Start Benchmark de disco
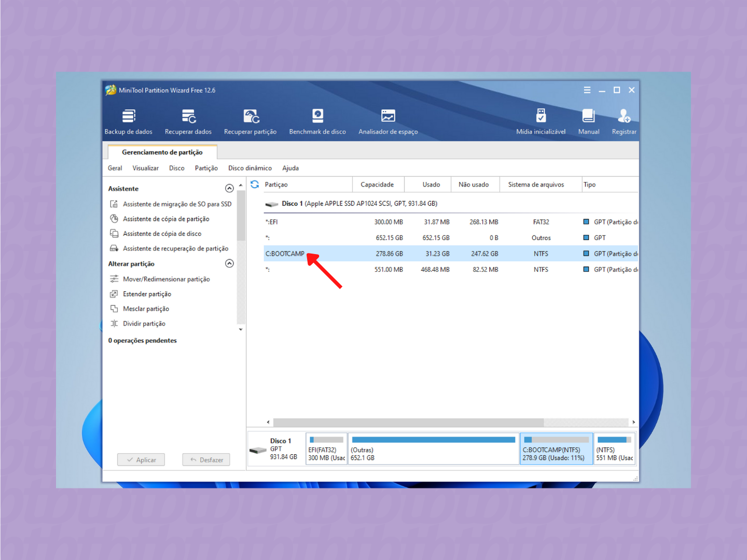747x560 pixels. pos(317,122)
